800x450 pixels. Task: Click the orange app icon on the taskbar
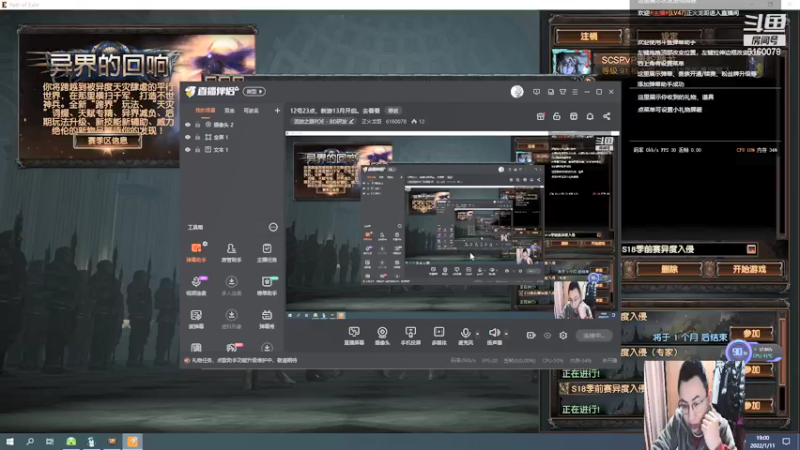133,441
